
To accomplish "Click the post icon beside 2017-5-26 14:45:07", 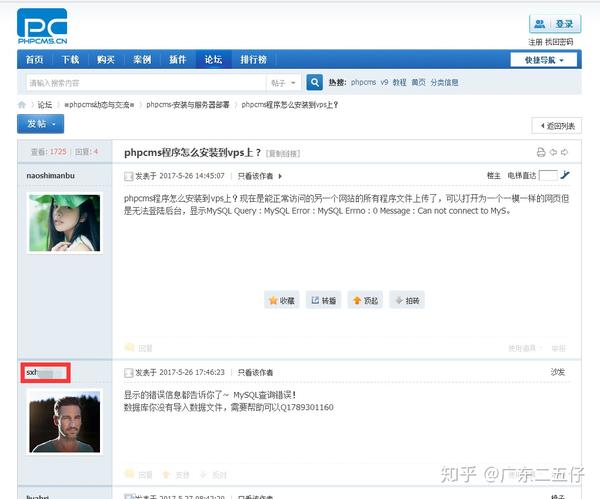I will 129,176.
